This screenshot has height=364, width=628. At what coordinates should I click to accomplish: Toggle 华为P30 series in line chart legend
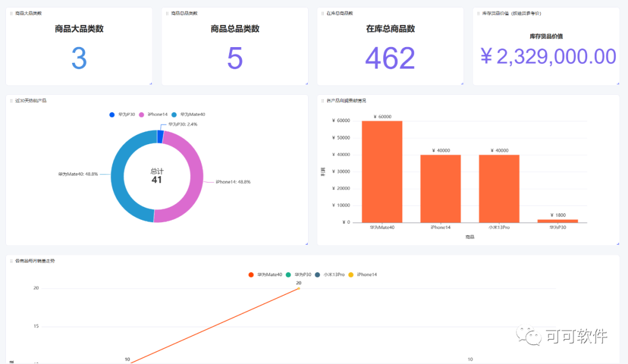click(298, 274)
